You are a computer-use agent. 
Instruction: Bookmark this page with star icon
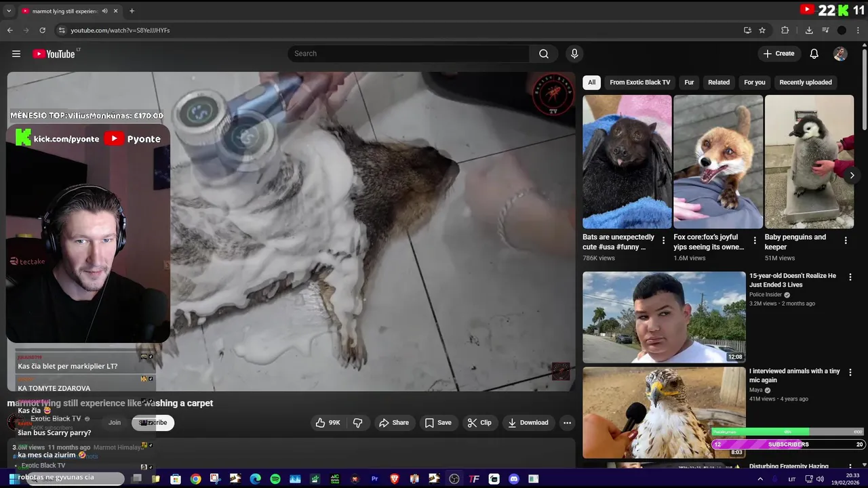[x=762, y=30]
